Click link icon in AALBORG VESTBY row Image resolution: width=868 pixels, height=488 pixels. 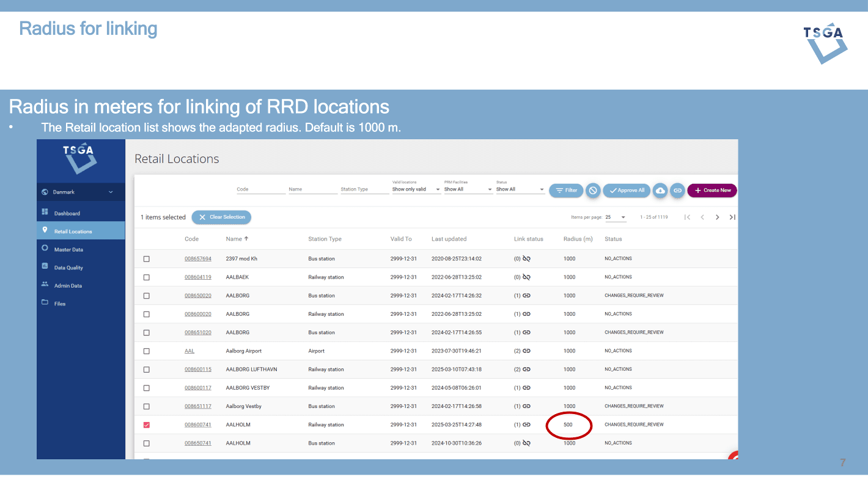(x=527, y=388)
